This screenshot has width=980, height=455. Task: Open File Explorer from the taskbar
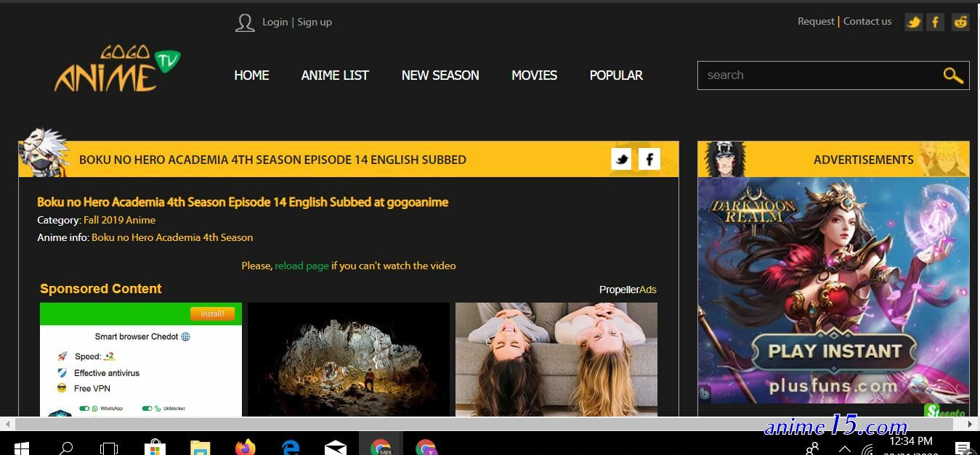pyautogui.click(x=200, y=447)
